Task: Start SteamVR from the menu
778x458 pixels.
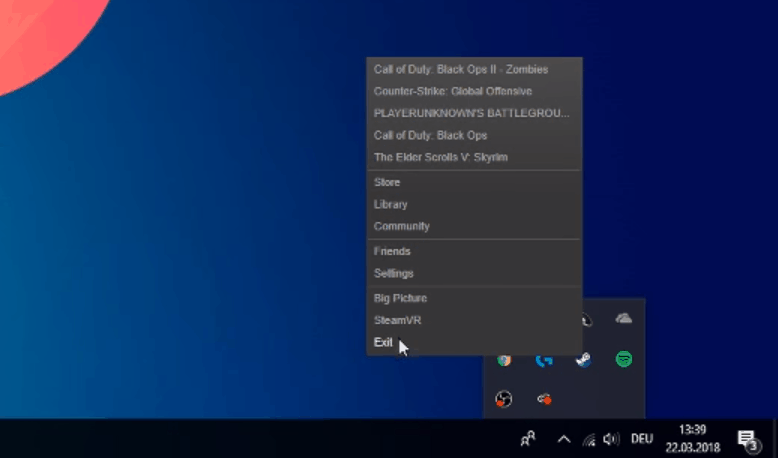Action: coord(474,320)
